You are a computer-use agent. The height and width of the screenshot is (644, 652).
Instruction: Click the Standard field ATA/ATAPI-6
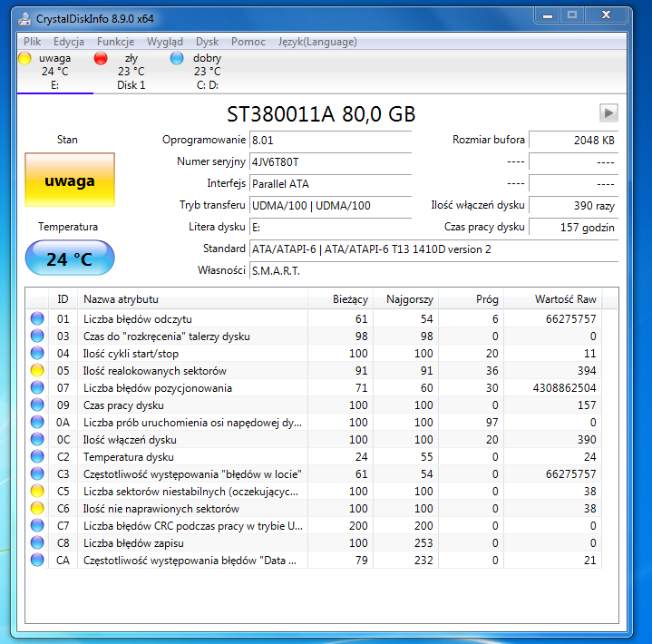point(433,249)
